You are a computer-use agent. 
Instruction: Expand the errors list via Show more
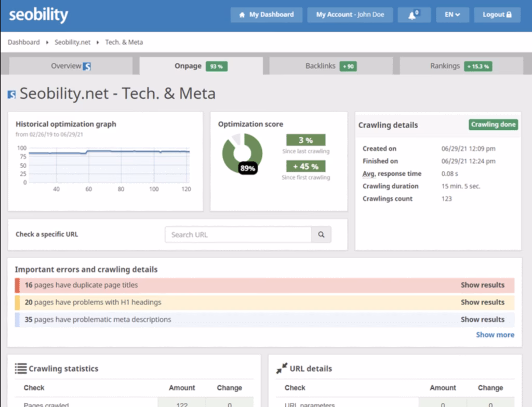pyautogui.click(x=494, y=335)
